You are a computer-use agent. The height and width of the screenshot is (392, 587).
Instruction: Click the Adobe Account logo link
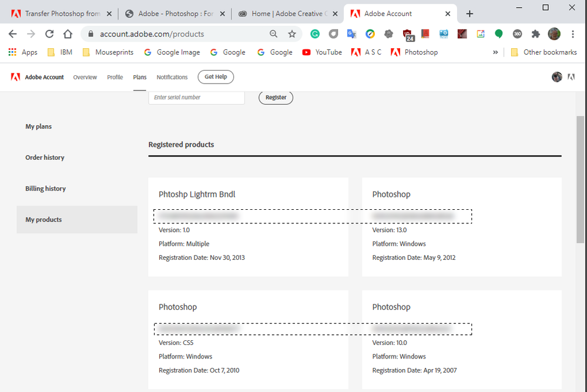(x=38, y=77)
